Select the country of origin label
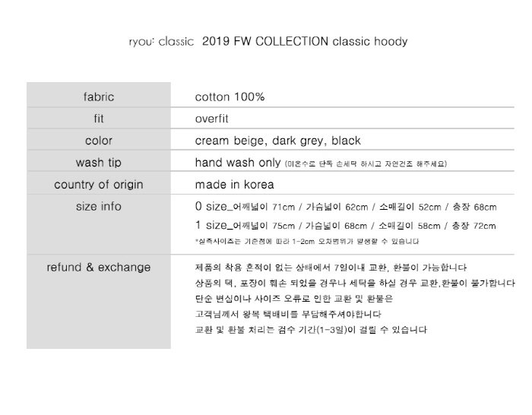Viewport: 532px width, 415px height. (99, 185)
